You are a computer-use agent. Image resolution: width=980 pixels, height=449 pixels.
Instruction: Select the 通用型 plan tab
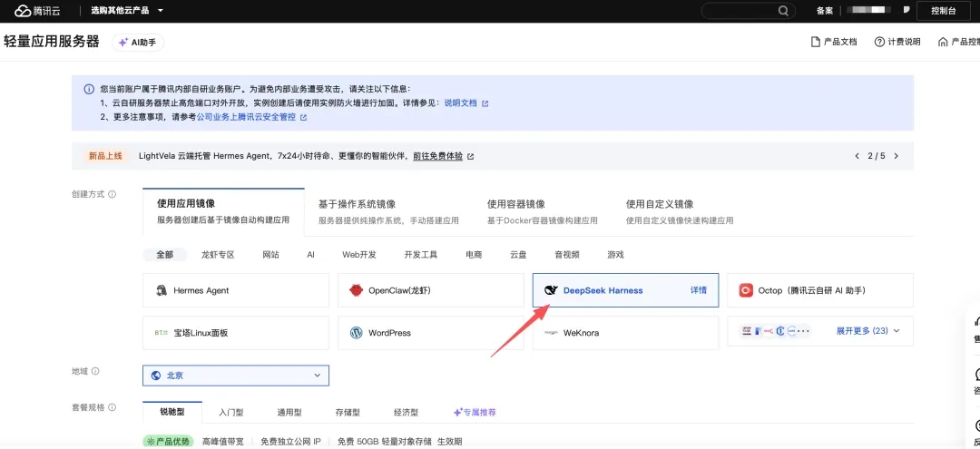click(289, 413)
